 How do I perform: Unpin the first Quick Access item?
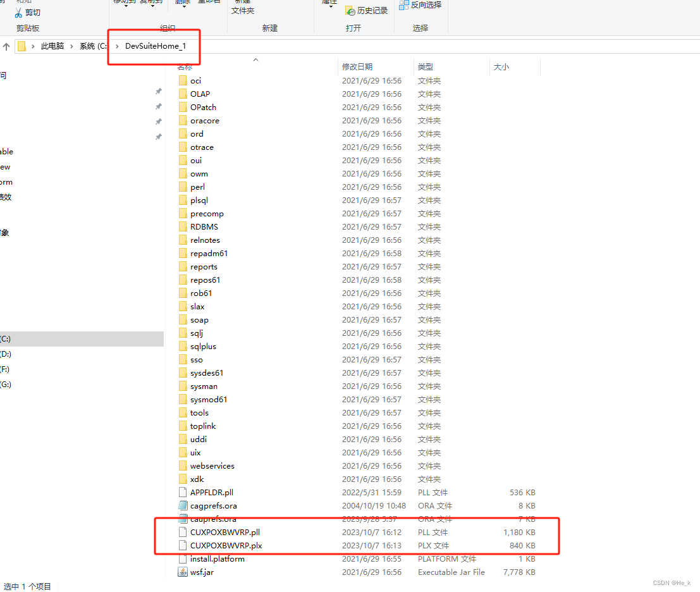click(x=158, y=91)
